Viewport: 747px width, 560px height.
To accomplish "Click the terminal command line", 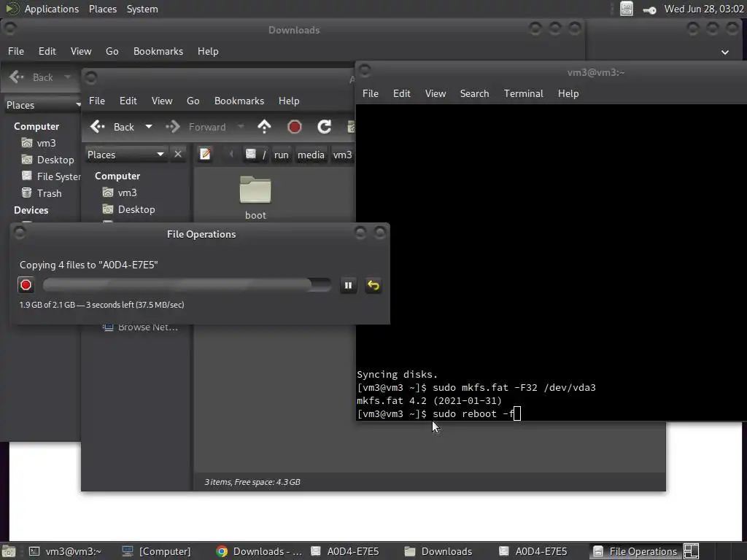I will point(438,414).
